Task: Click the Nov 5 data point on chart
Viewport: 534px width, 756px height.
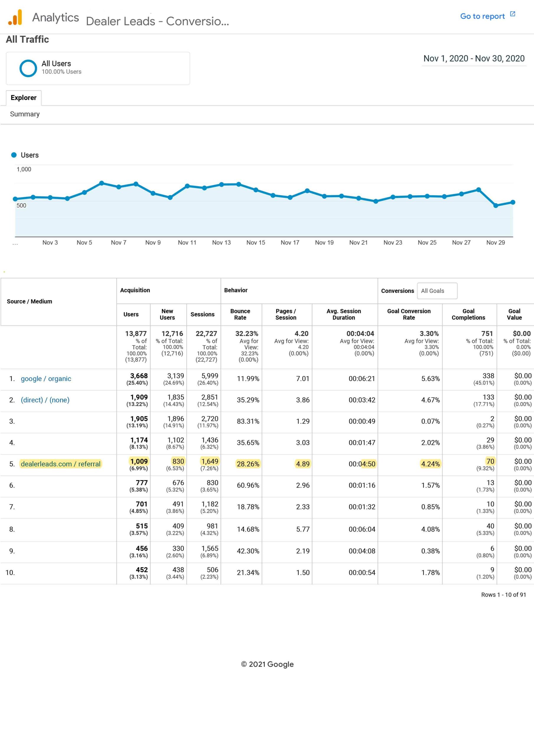Action: (x=84, y=192)
